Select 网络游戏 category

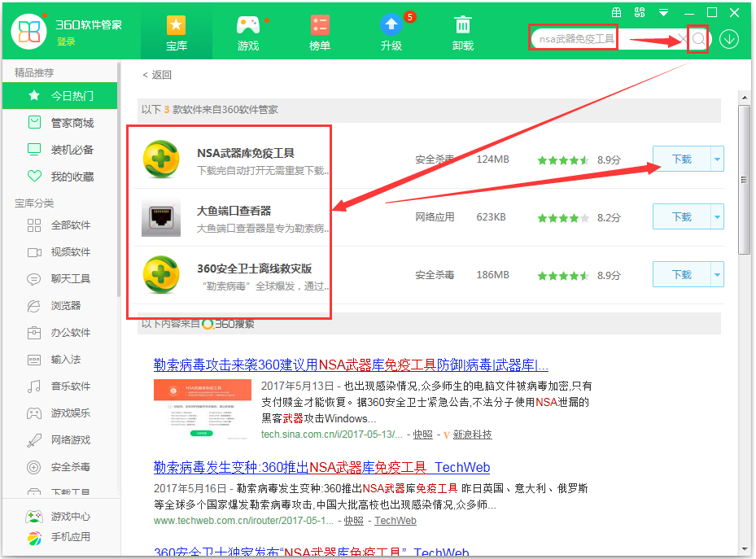[x=59, y=440]
